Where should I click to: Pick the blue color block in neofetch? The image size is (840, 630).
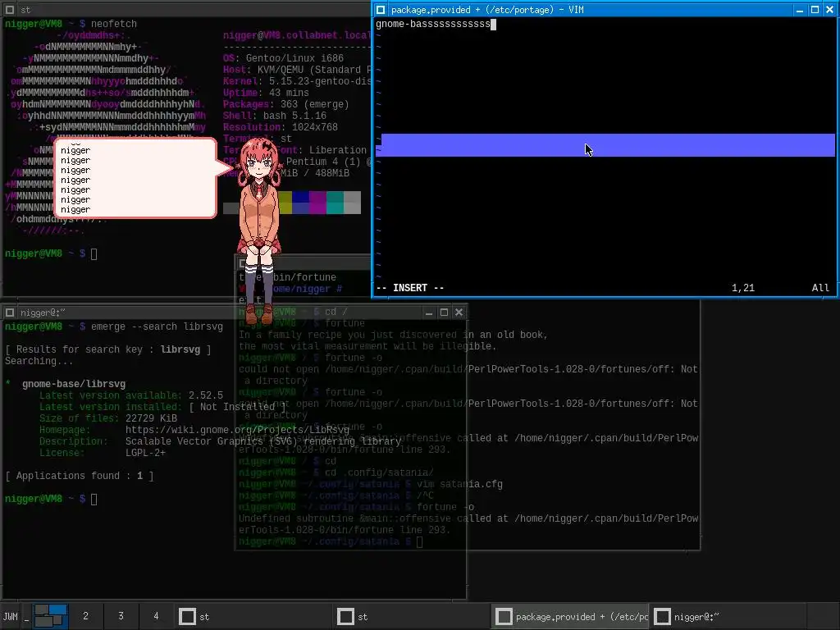(300, 203)
